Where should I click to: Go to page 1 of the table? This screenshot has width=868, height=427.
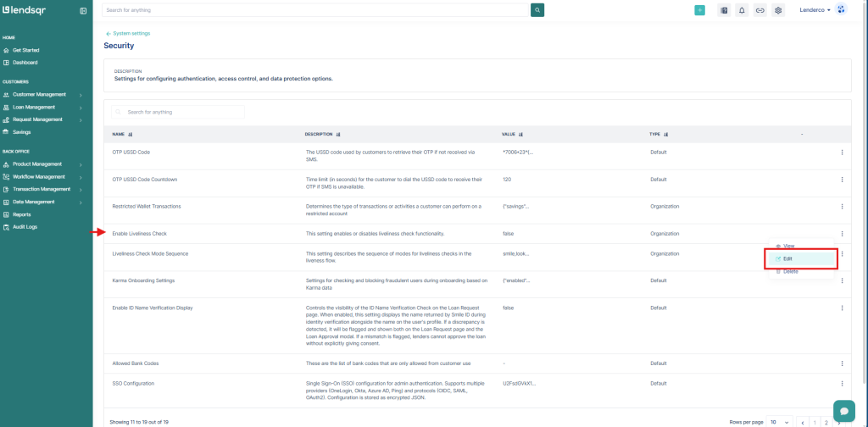coord(814,421)
